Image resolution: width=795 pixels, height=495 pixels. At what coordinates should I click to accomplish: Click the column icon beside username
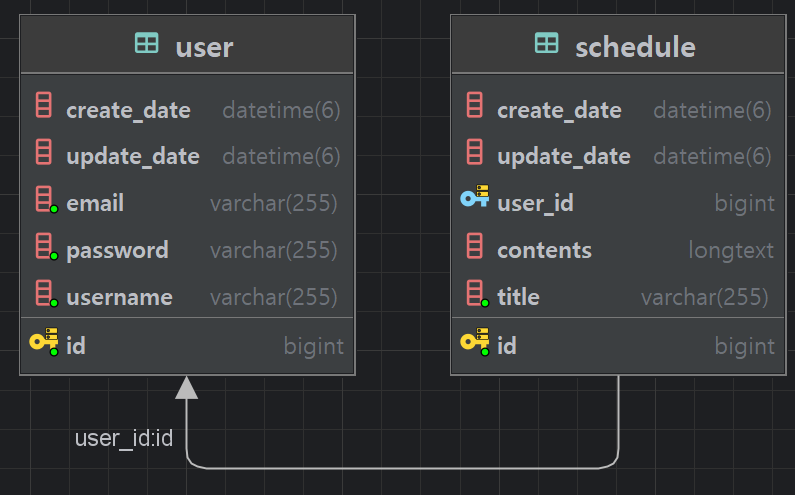46,294
